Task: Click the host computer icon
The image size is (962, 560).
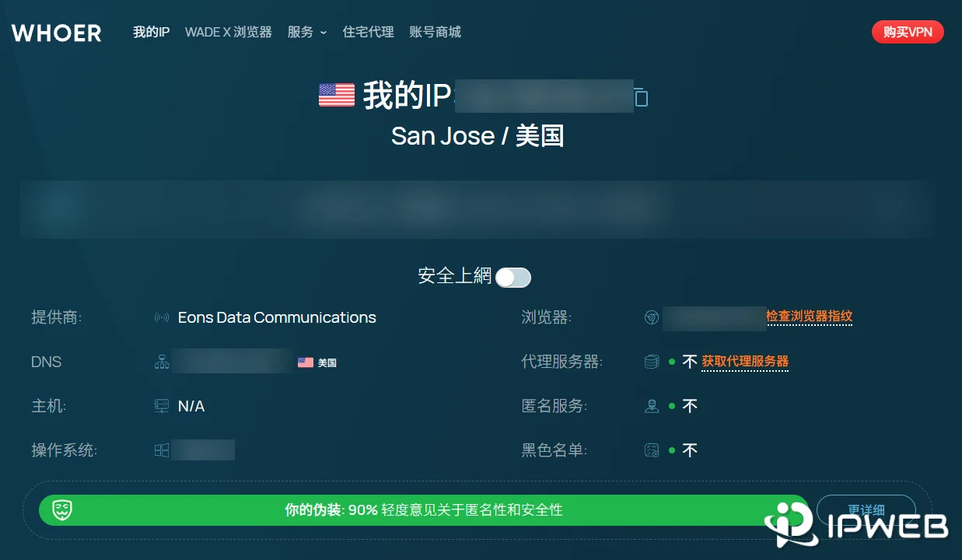Action: click(162, 406)
